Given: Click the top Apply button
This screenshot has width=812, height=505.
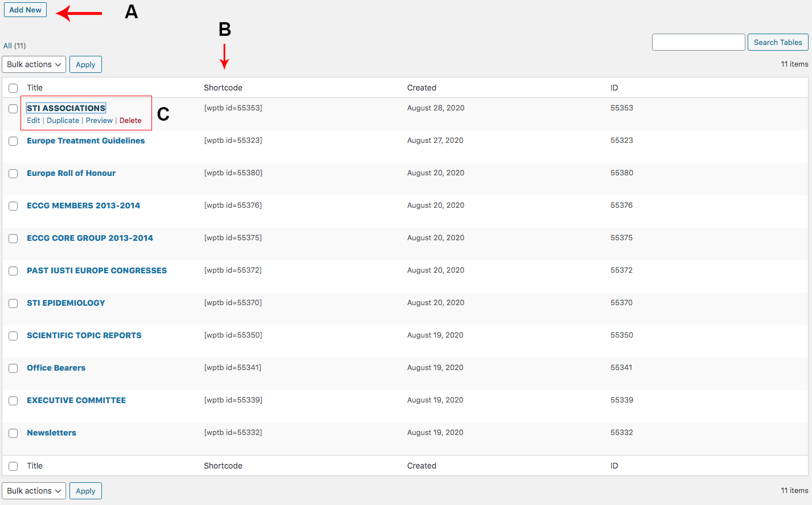Looking at the screenshot, I should pos(85,64).
